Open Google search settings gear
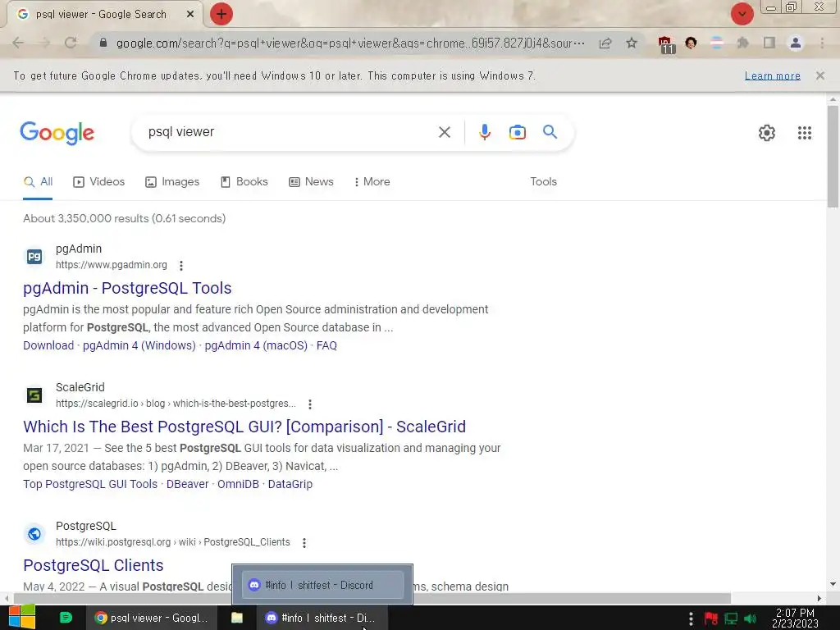 coord(767,132)
